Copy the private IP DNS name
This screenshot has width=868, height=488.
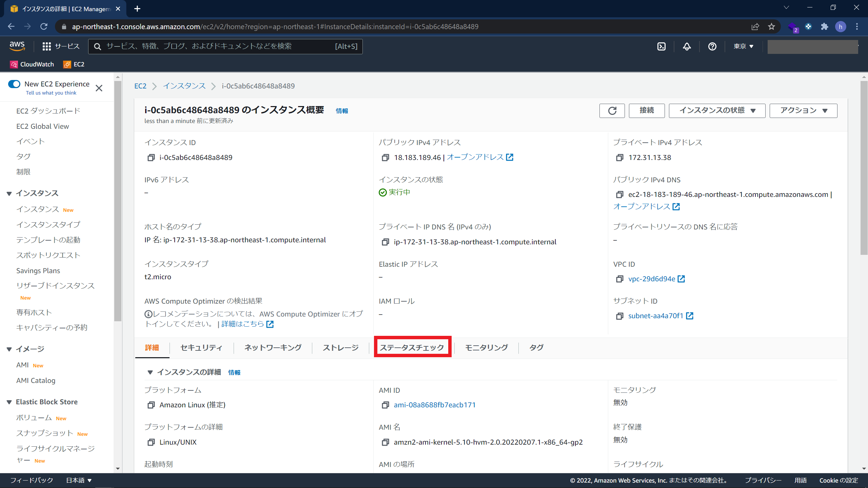[386, 242]
